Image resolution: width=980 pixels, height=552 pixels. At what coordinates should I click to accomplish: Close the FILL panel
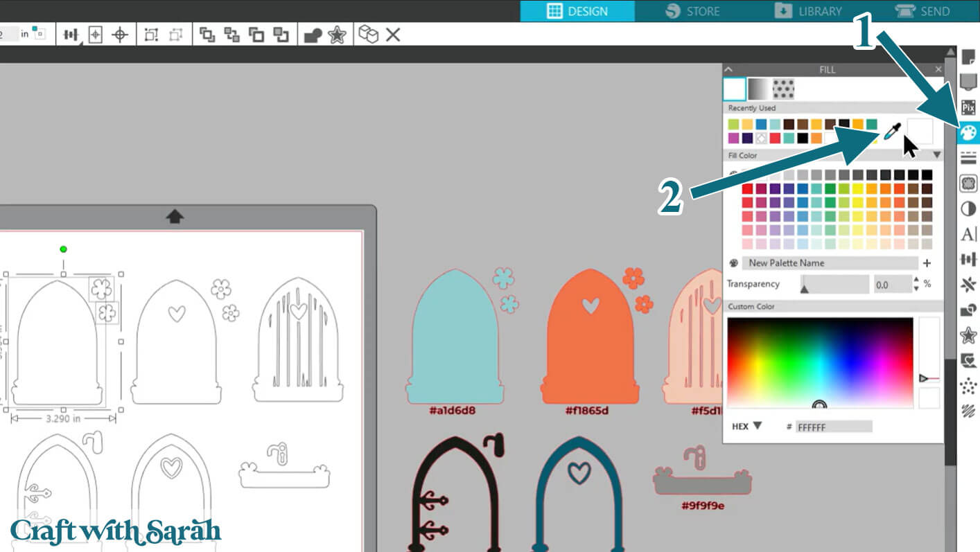click(x=938, y=69)
